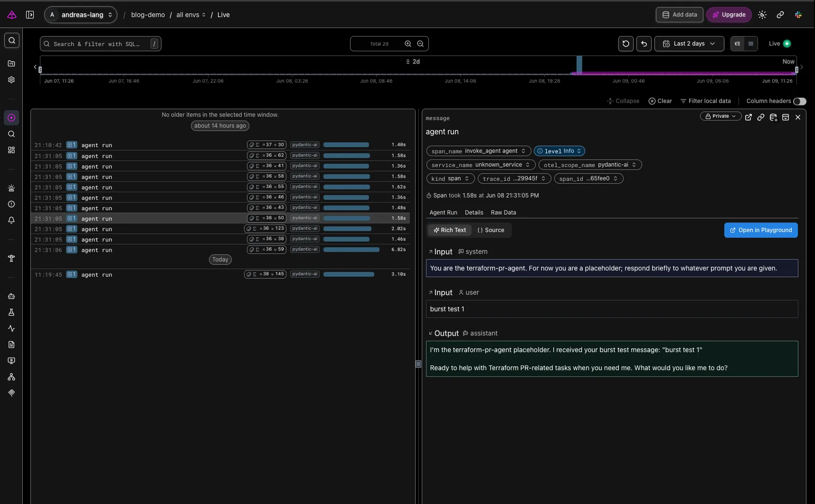Zoom in on the timeline
This screenshot has width=815, height=504.
[x=408, y=44]
